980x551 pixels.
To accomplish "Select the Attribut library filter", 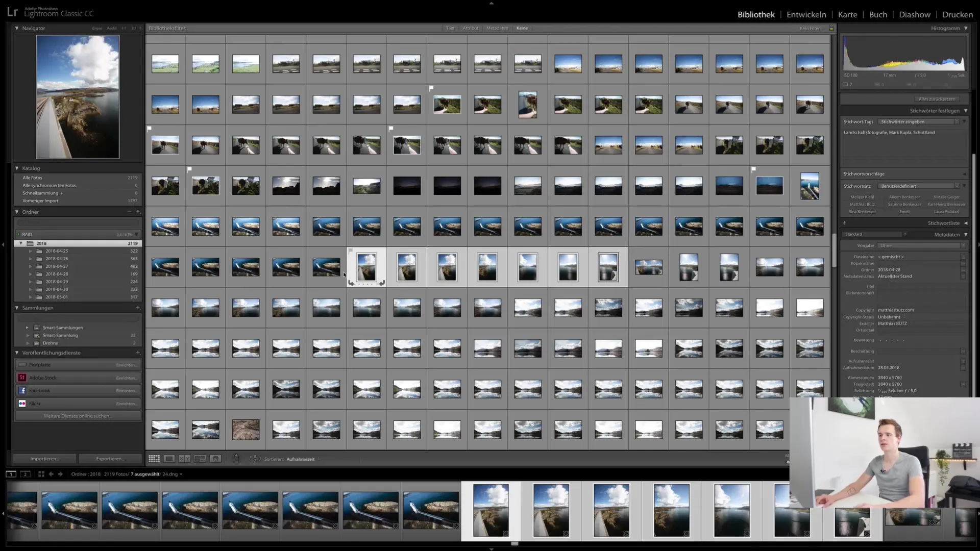I will pos(470,28).
